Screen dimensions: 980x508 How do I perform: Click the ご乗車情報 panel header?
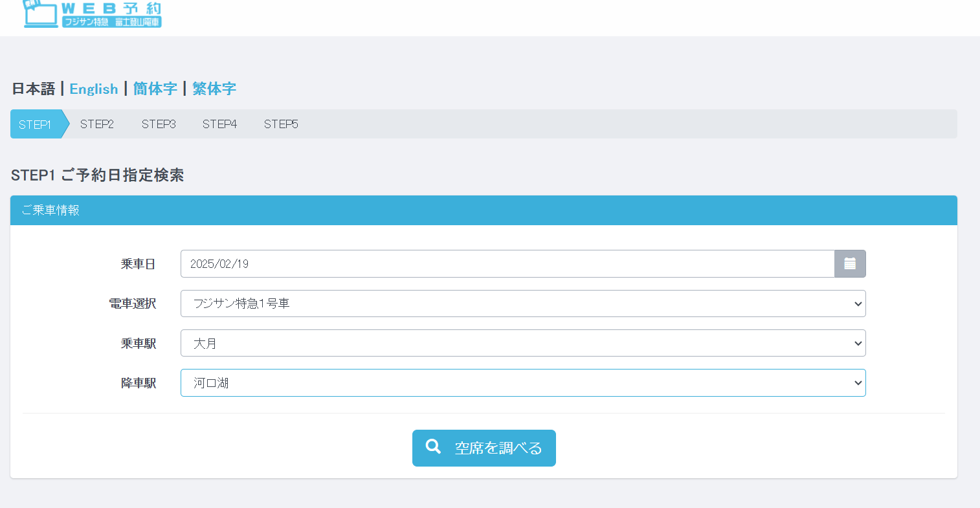click(x=483, y=210)
